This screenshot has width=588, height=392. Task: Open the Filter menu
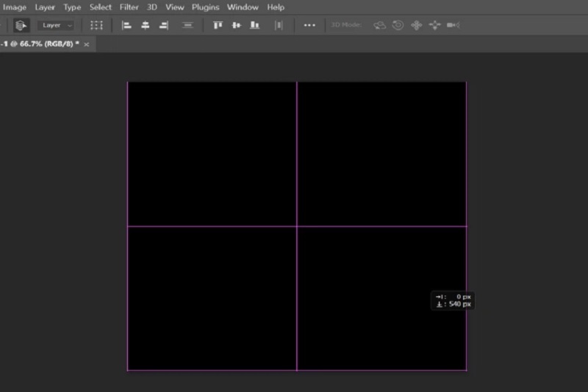tap(129, 7)
